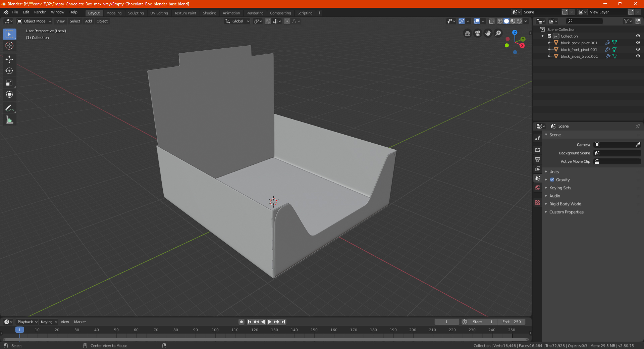Switch to material preview shading

[x=513, y=21]
